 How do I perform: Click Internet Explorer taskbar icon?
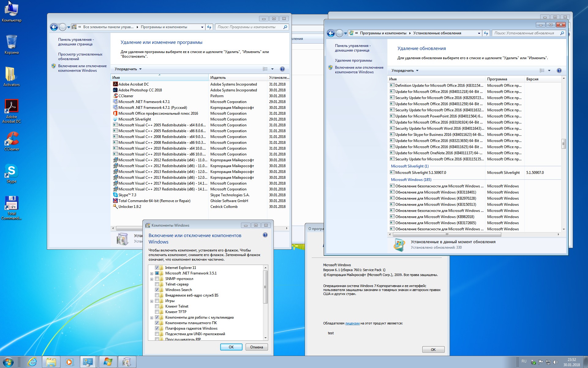pyautogui.click(x=32, y=362)
